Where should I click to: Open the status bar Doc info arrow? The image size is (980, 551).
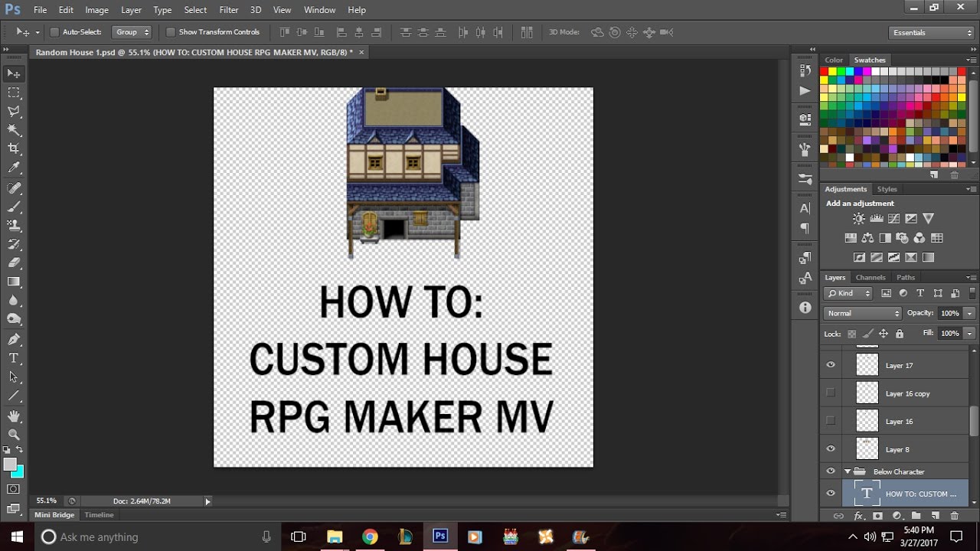pos(207,501)
